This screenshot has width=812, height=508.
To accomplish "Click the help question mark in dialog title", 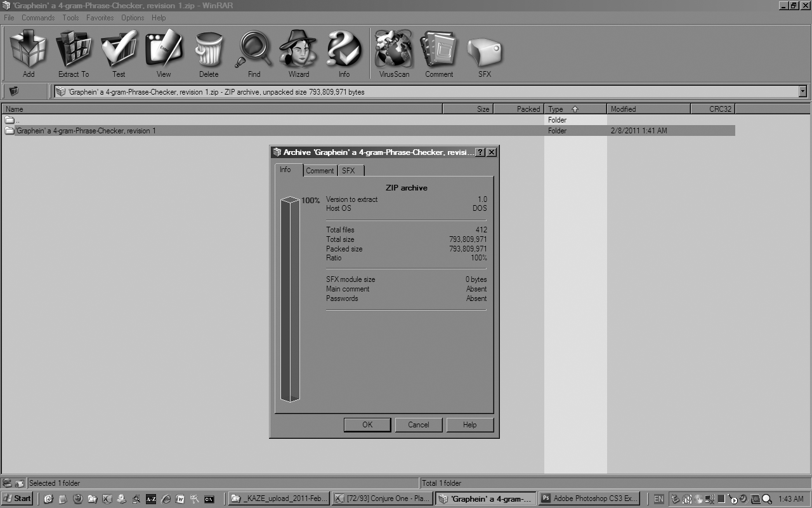I will coord(480,152).
